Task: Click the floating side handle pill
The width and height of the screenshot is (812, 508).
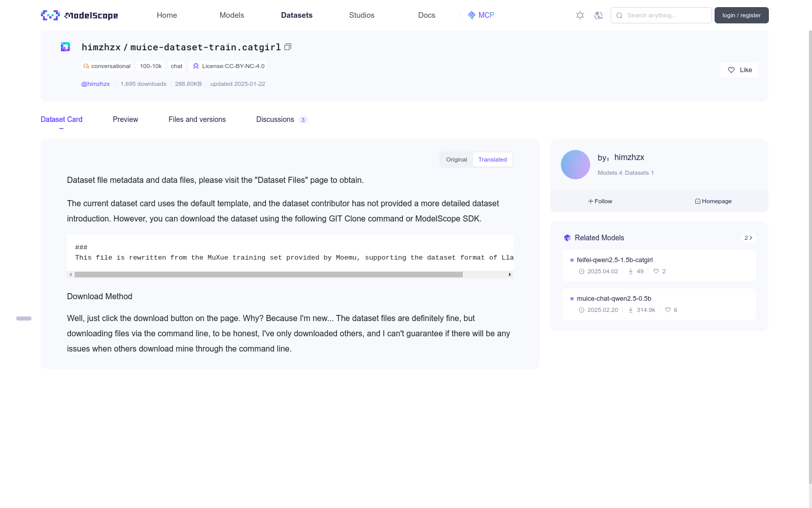Action: (x=24, y=319)
